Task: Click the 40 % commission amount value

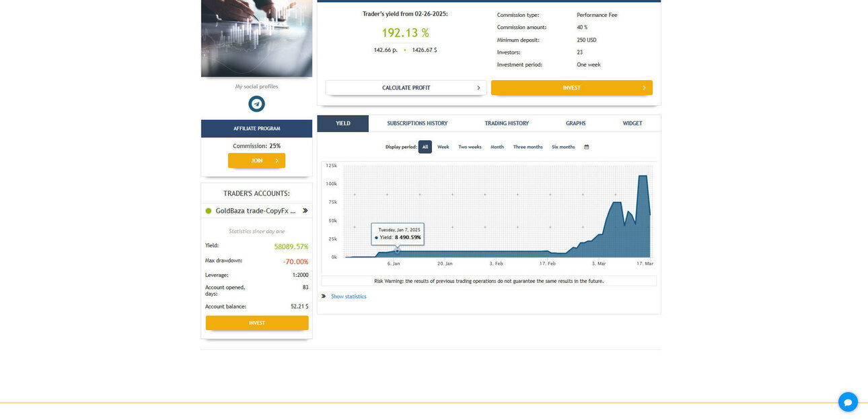Action: click(x=582, y=28)
